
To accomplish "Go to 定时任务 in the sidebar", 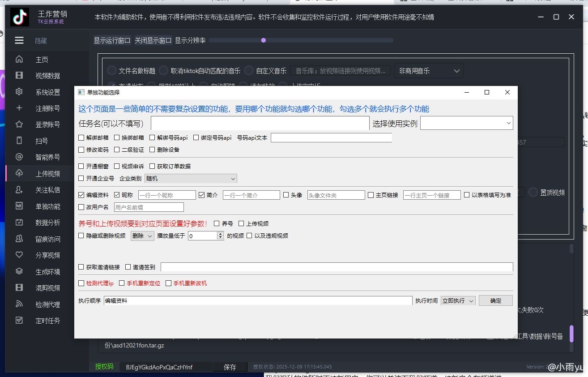I will click(47, 321).
